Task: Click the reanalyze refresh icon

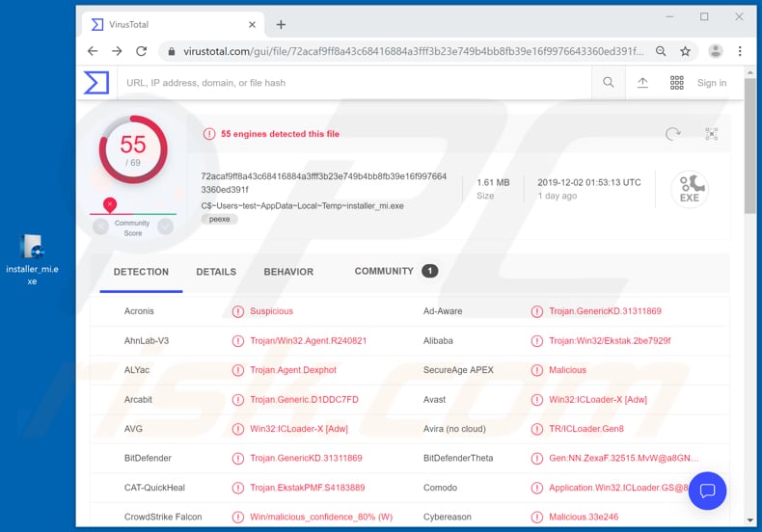Action: click(672, 134)
